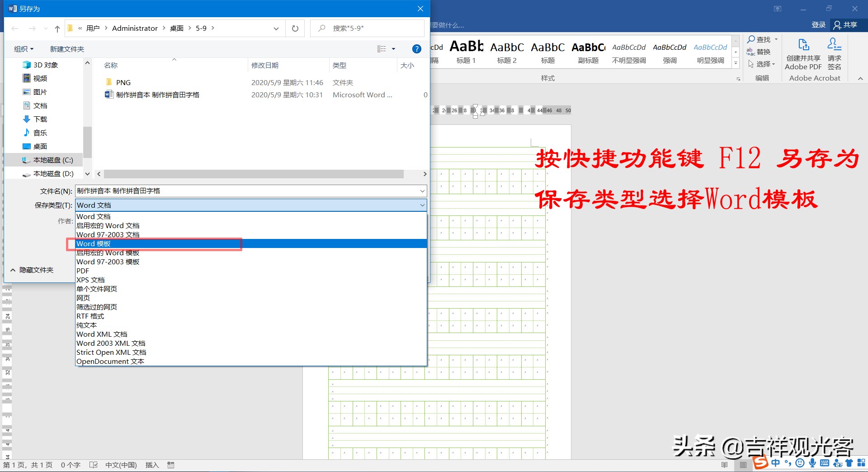868x472 pixels.
Task: Click the help question-mark icon in the dialog
Action: pos(416,48)
